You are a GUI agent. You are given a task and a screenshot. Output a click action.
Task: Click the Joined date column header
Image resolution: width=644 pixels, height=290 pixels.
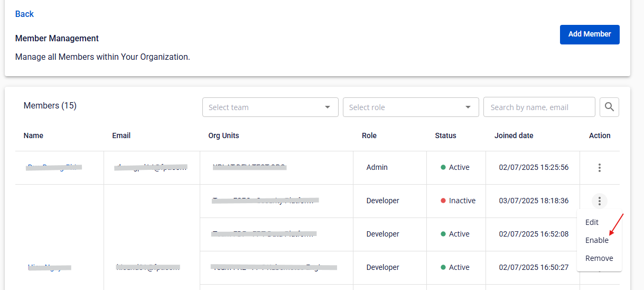514,135
